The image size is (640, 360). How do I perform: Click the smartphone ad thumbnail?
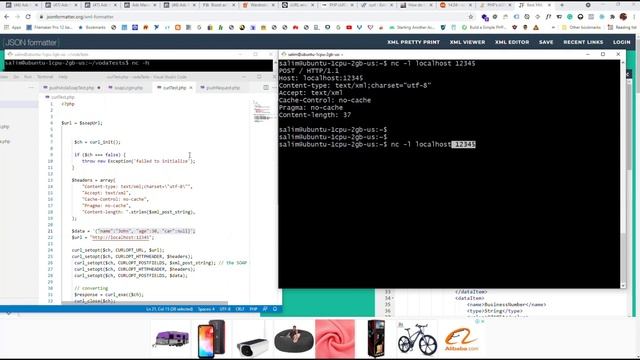(x=211, y=338)
